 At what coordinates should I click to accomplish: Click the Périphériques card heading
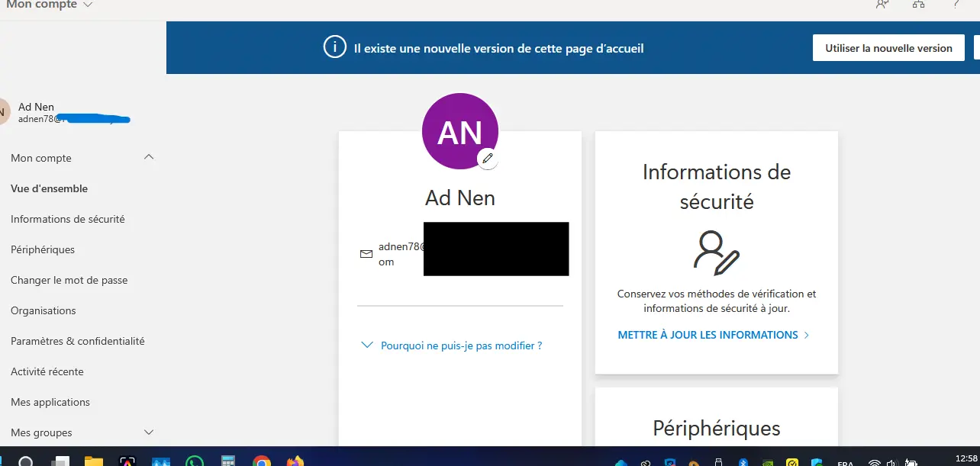[x=717, y=429]
